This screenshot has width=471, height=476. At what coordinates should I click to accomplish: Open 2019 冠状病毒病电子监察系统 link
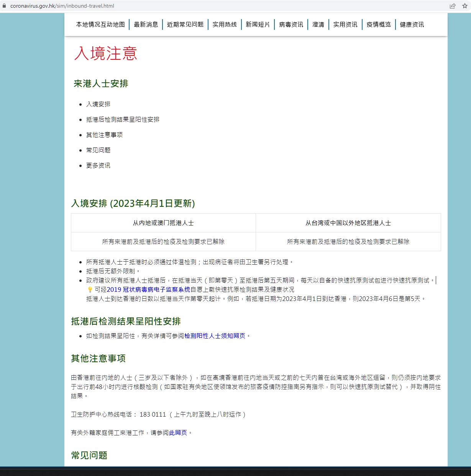[x=148, y=290]
